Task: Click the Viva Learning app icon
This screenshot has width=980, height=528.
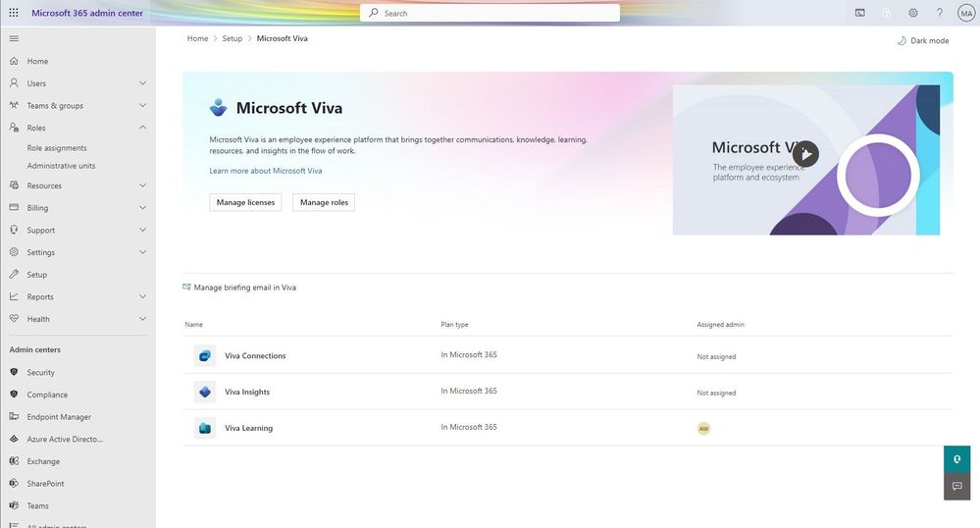Action: (204, 428)
